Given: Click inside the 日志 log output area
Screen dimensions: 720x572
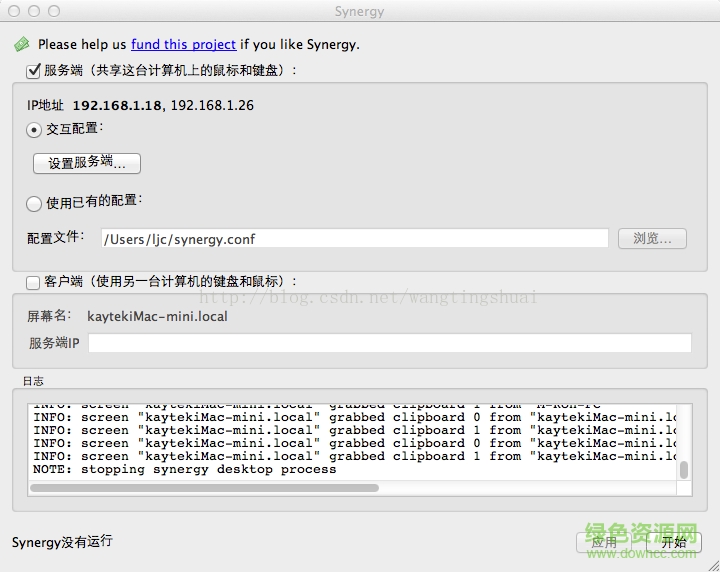Looking at the screenshot, I should click(350, 440).
